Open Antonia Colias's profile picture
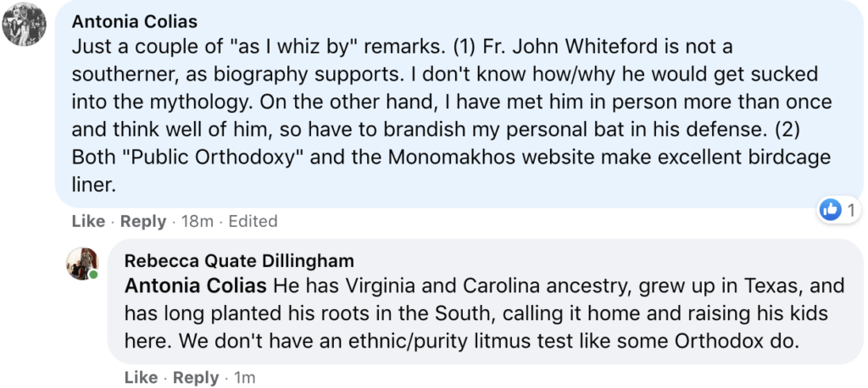 pyautogui.click(x=23, y=24)
